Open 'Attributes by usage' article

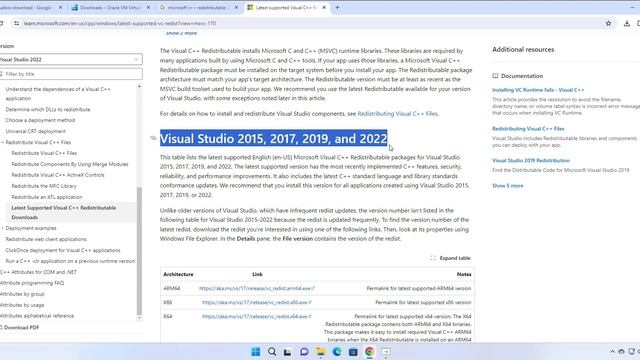[22, 305]
